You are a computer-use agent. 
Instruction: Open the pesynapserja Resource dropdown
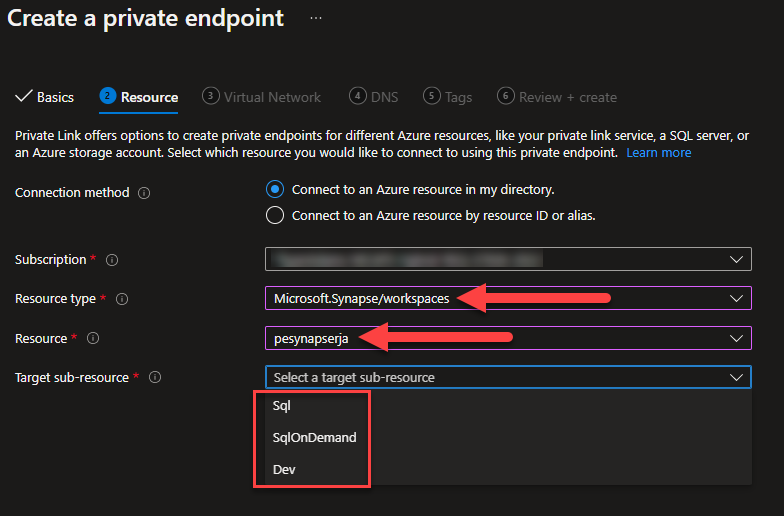pyautogui.click(x=508, y=338)
